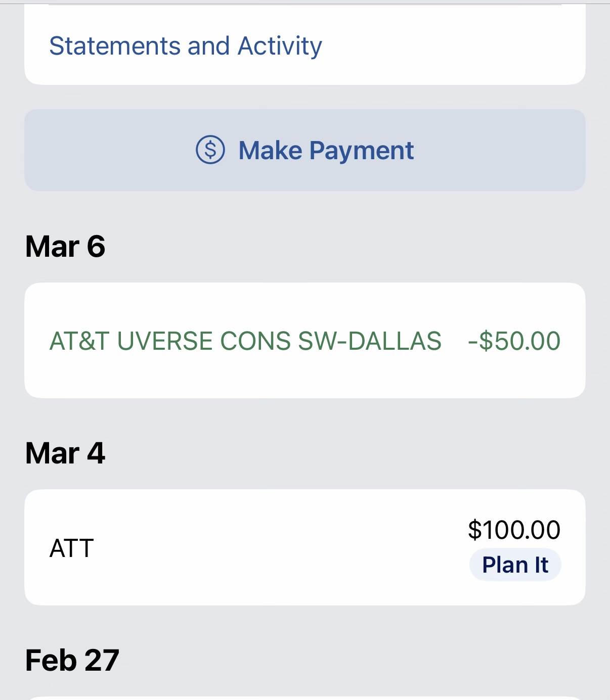The height and width of the screenshot is (700, 610).
Task: Tap the partially visible card under Feb 27
Action: [304, 698]
